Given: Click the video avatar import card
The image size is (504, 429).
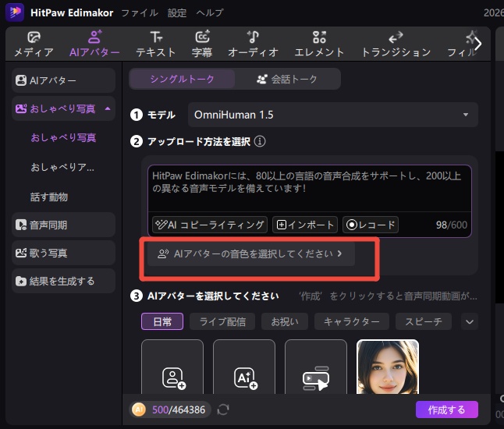Looking at the screenshot, I should click(316, 367).
